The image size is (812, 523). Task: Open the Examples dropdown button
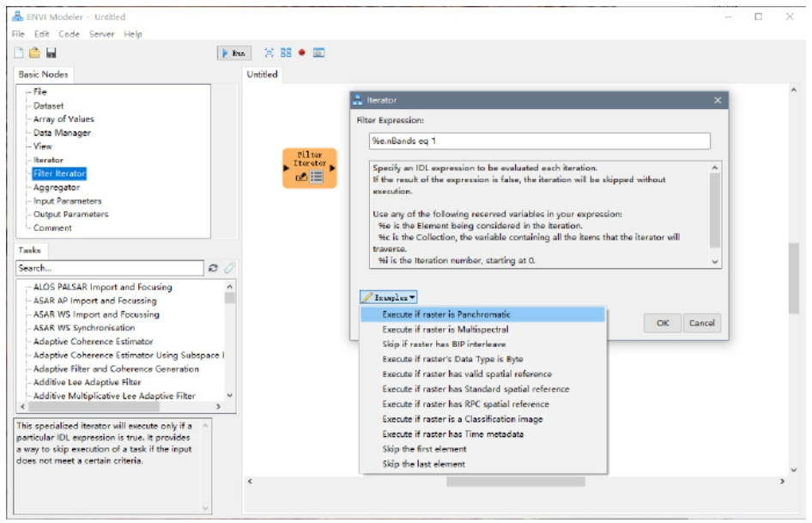[x=389, y=297]
